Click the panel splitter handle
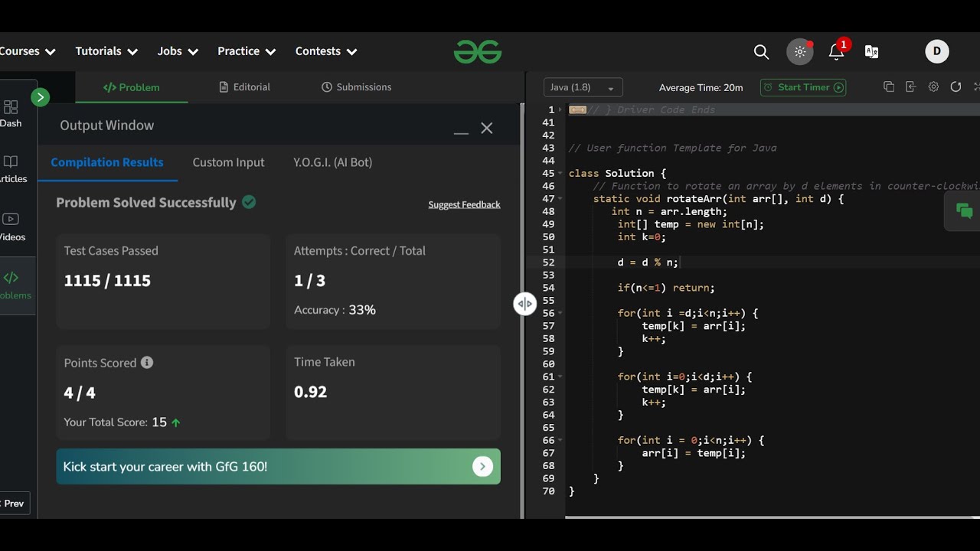Viewport: 980px width, 551px height. (524, 304)
